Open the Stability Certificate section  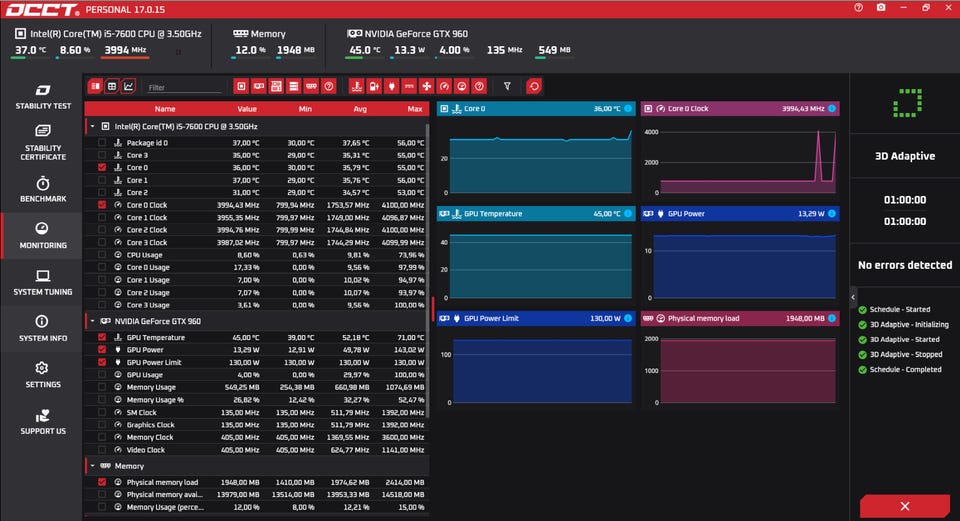(x=42, y=143)
